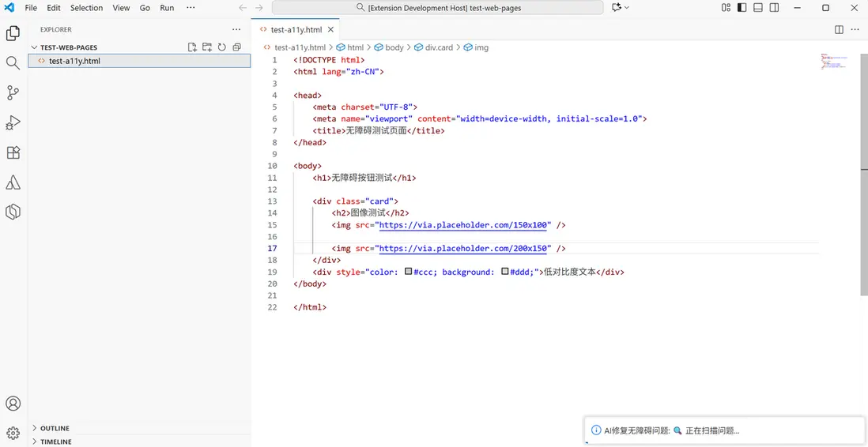Click the #ccc color swatch on line 19

point(408,272)
